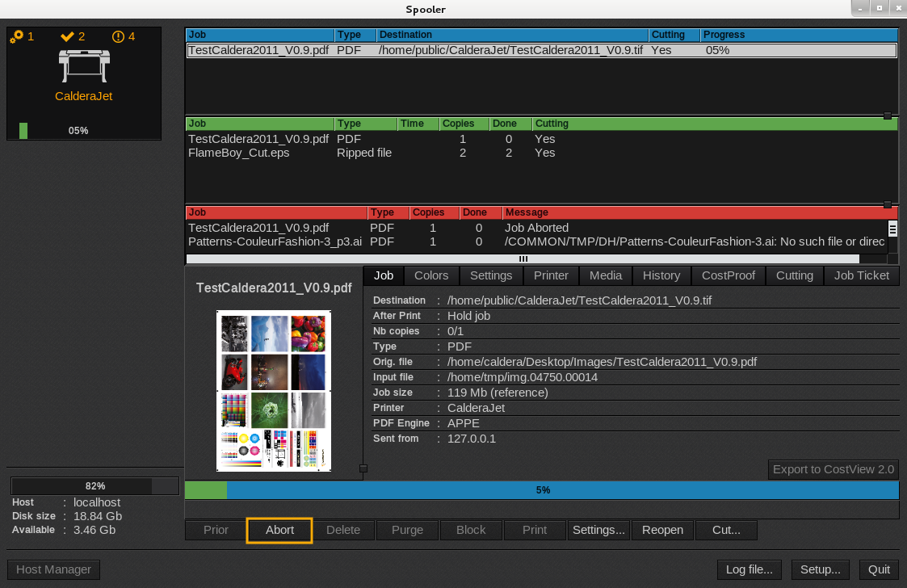Viewport: 907px width, 588px height.
Task: Click the warning error jobs counter icon
Action: (118, 36)
